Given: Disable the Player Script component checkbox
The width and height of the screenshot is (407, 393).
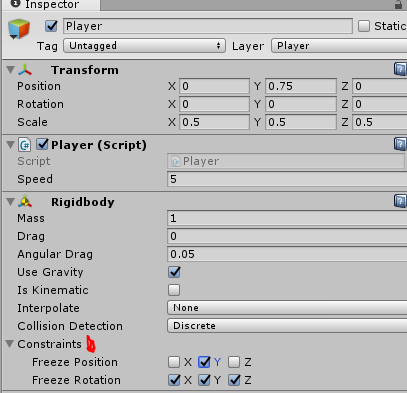Looking at the screenshot, I should click(x=43, y=144).
